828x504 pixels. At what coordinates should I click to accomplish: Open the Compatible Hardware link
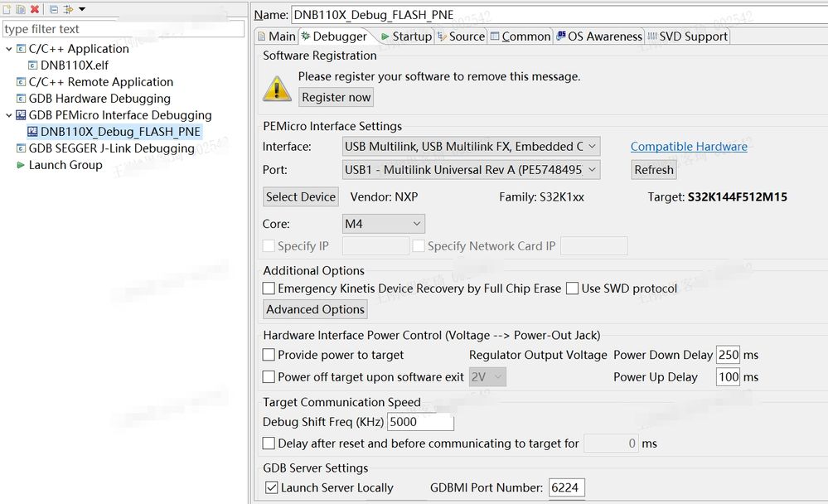(x=689, y=147)
